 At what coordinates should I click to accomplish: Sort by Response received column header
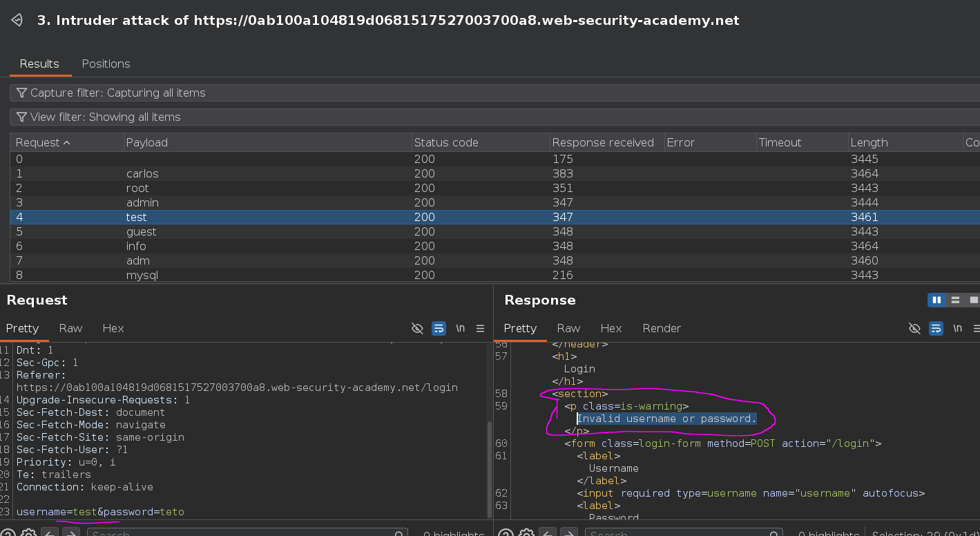[606, 142]
